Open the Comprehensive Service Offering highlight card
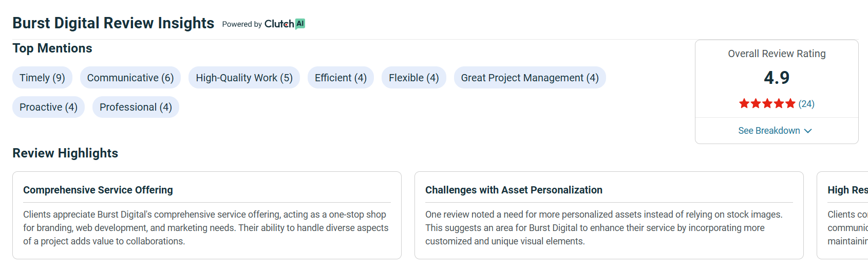868x266 pixels. [207, 215]
